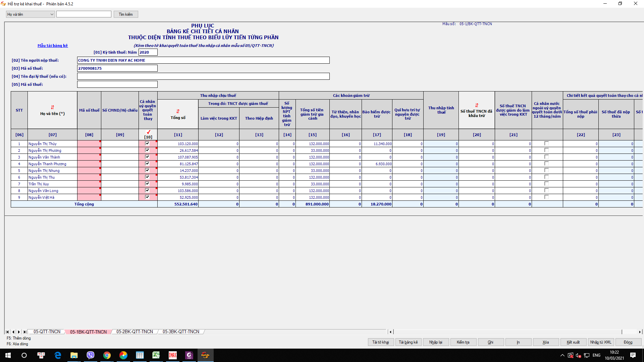
Task: Go to last sheet navigation arrow
Action: (x=24, y=332)
